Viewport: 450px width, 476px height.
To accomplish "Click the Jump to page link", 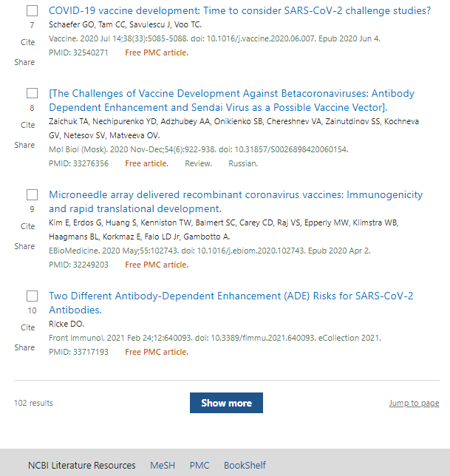I will pyautogui.click(x=415, y=403).
